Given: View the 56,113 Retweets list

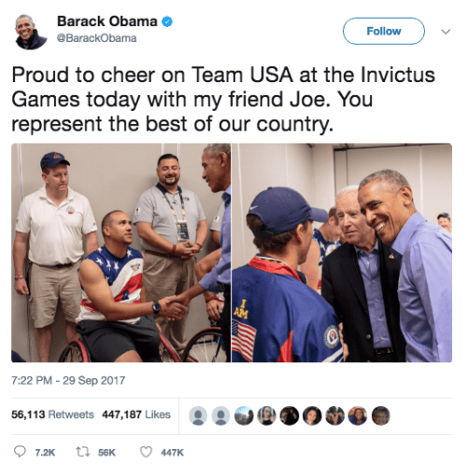Looking at the screenshot, I should 52,414.
